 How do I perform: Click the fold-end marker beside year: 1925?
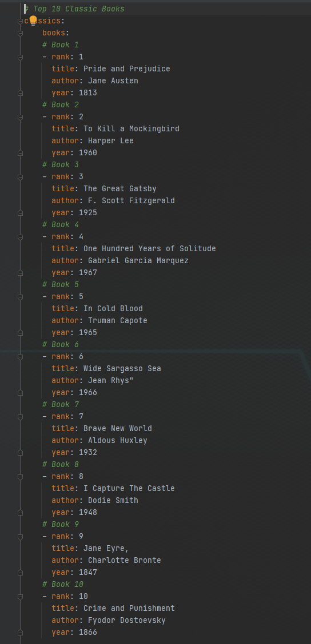pos(20,213)
